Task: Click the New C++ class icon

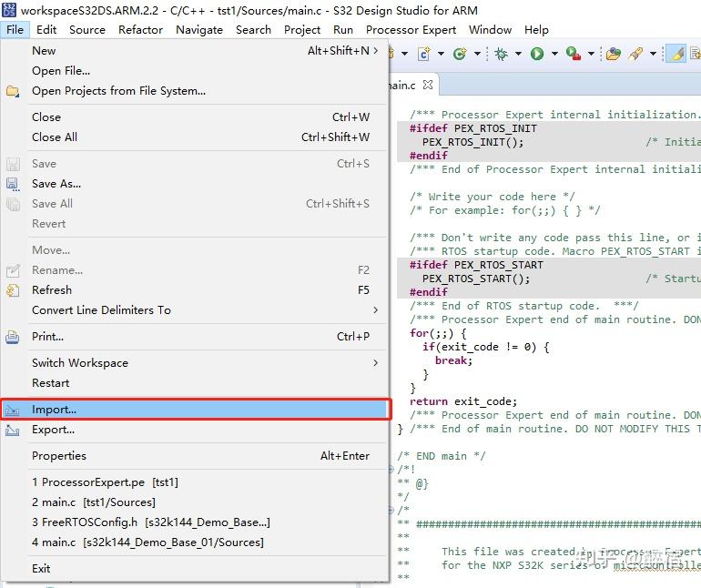Action: tap(459, 55)
